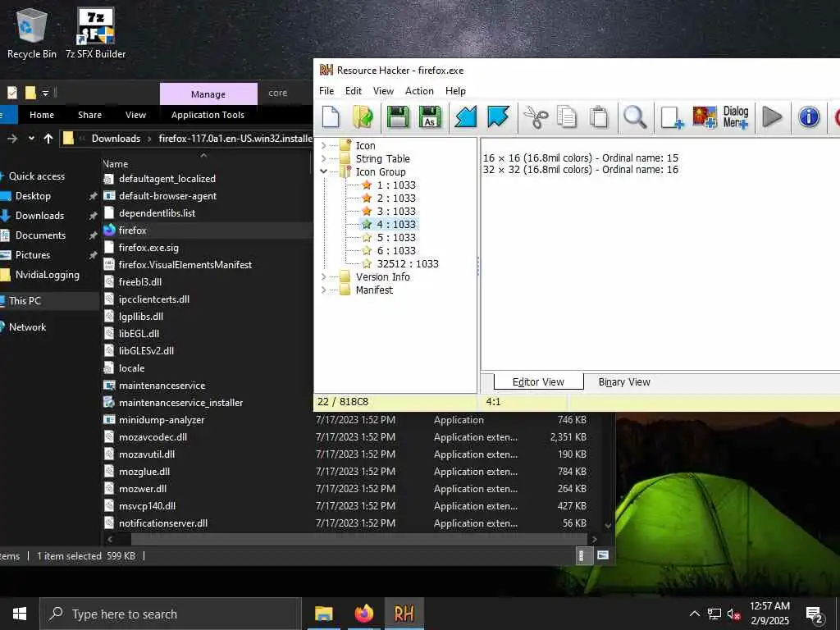Image resolution: width=840 pixels, height=630 pixels.
Task: Click File Explorer taskbar icon
Action: (323, 614)
